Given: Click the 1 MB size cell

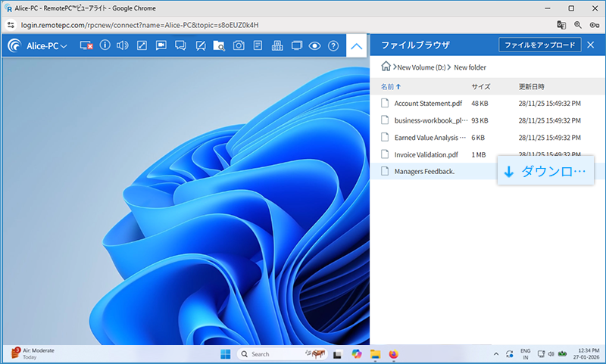Looking at the screenshot, I should pos(479,155).
